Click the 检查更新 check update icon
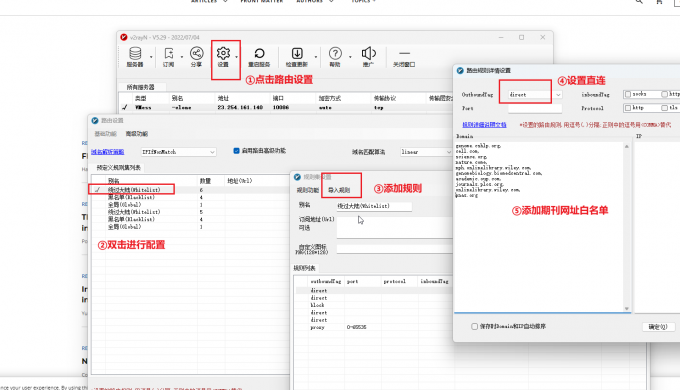 297,57
